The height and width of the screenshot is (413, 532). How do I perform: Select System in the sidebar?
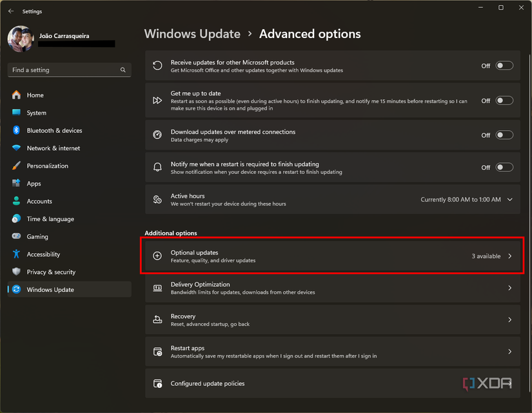pyautogui.click(x=69, y=113)
